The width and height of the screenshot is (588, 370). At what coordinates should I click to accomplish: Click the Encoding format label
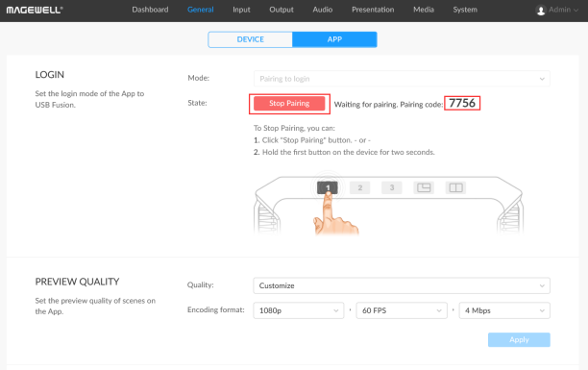(215, 310)
